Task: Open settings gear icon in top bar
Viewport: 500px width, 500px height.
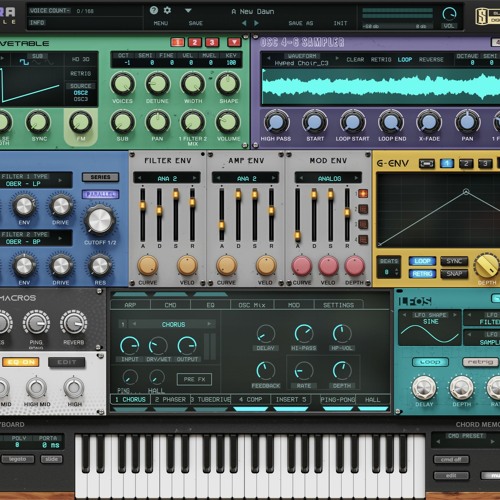Action: click(167, 10)
